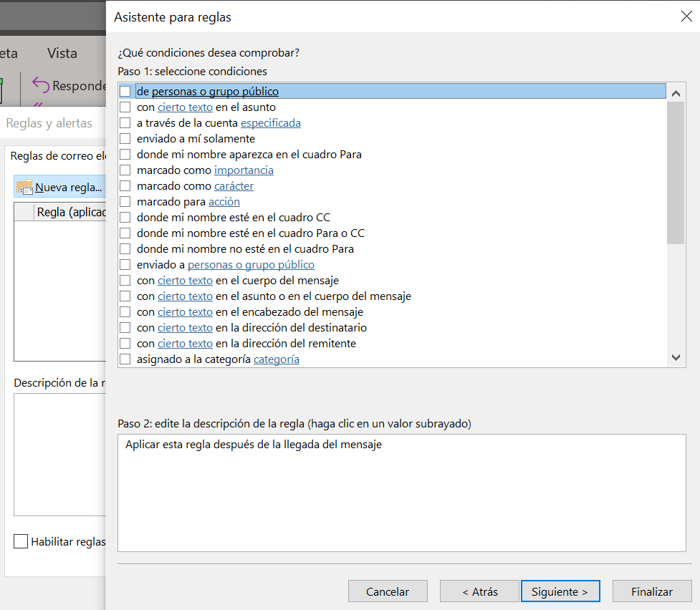Tick 'a través de la cuenta especificada' checkbox

(125, 122)
